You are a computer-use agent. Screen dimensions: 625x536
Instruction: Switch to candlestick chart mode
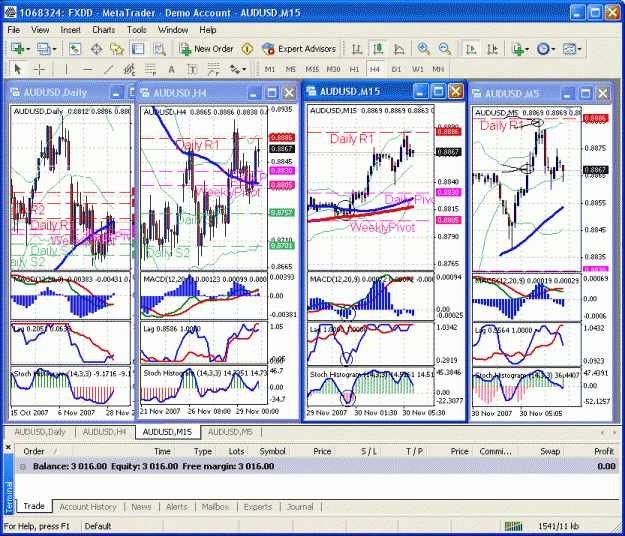click(378, 49)
